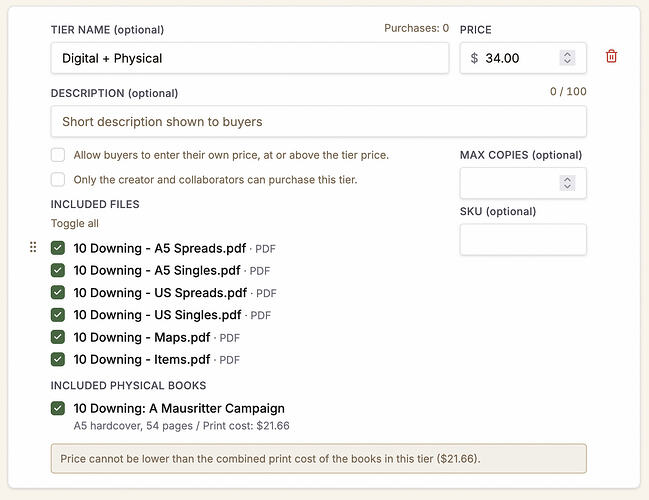Click the '10 Downing - US Spreads.pdf' file name
The width and height of the screenshot is (649, 500).
coord(160,293)
